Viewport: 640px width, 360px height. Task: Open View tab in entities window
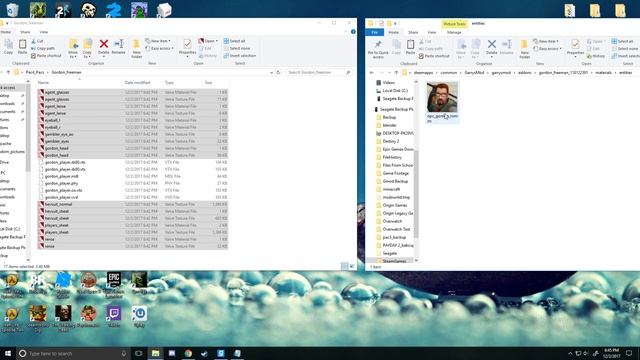431,32
